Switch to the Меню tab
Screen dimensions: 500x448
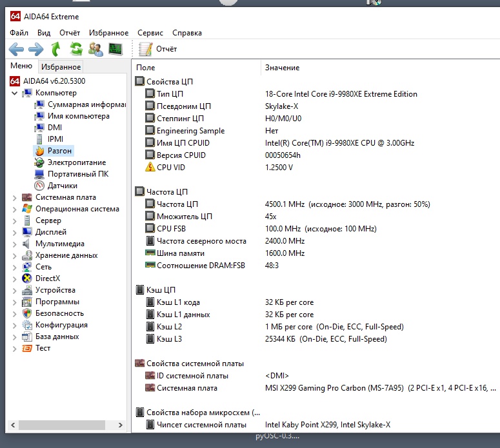tap(21, 66)
